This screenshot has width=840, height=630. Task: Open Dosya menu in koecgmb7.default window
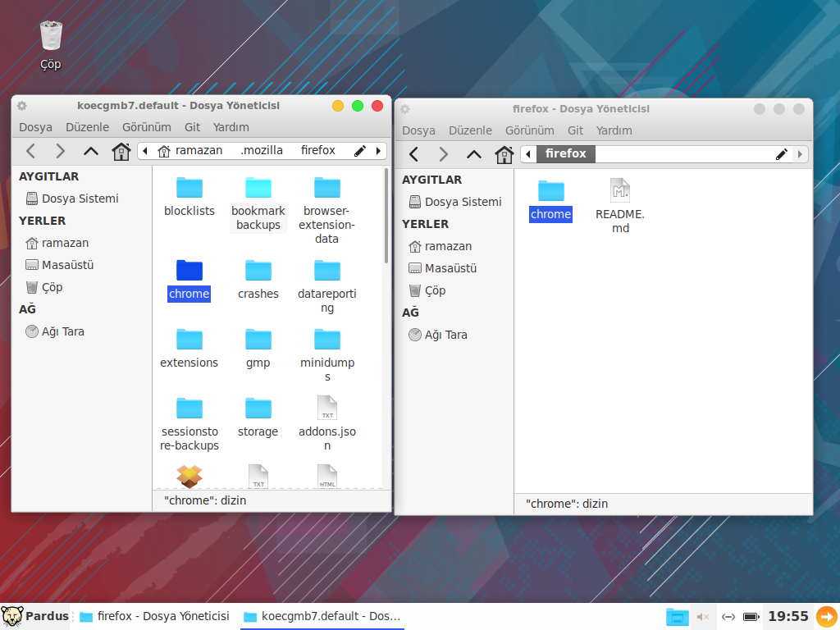tap(35, 127)
